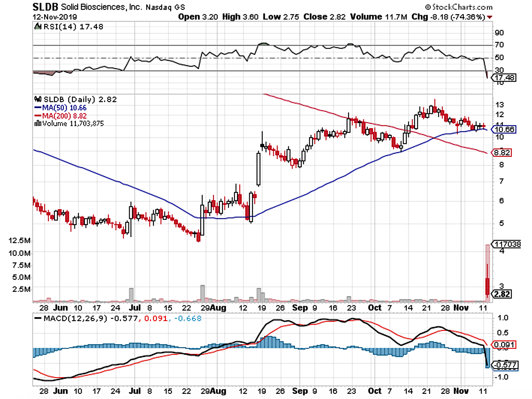Click the RSI(14) 17.48 indicator label

point(73,27)
